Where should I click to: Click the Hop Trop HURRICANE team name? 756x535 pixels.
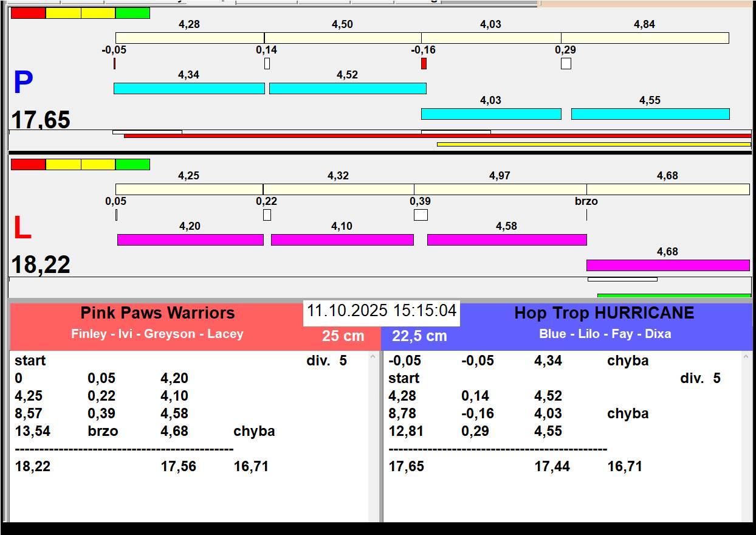pyautogui.click(x=604, y=313)
